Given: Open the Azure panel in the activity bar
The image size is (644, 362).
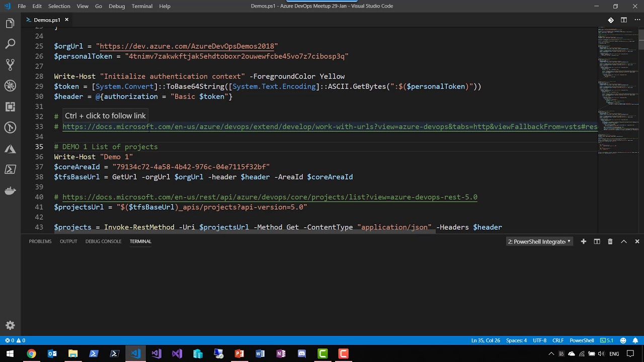Looking at the screenshot, I should click(10, 149).
